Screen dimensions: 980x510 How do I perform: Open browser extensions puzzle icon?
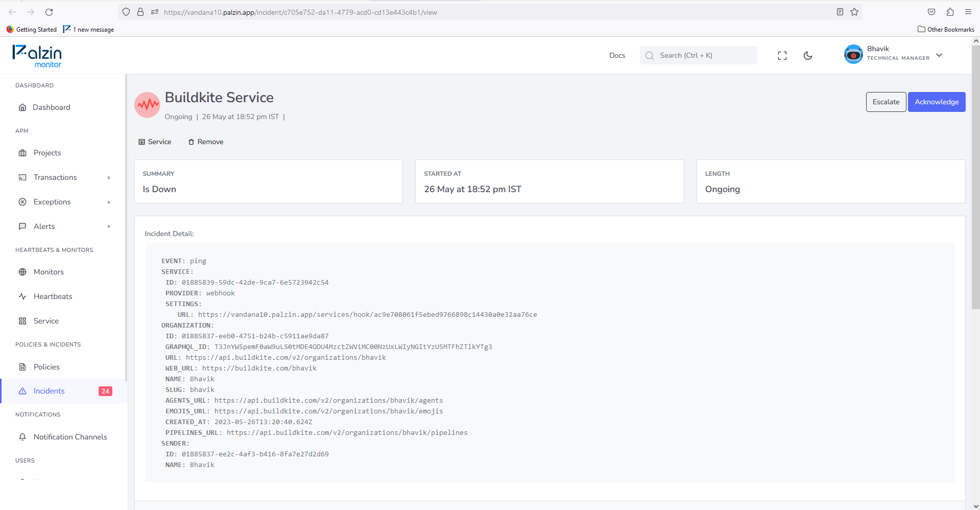950,12
